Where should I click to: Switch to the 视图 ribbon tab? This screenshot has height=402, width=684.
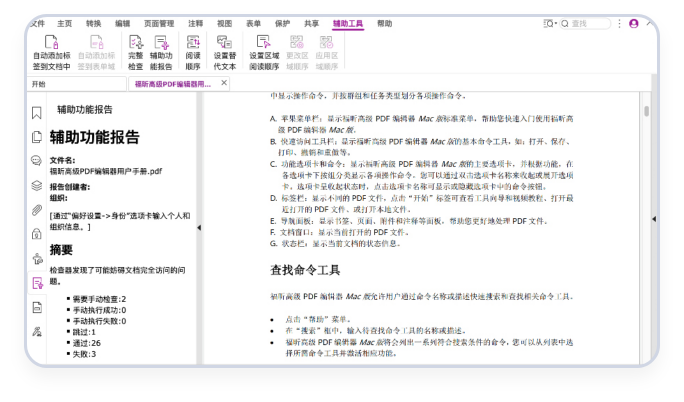tap(225, 24)
